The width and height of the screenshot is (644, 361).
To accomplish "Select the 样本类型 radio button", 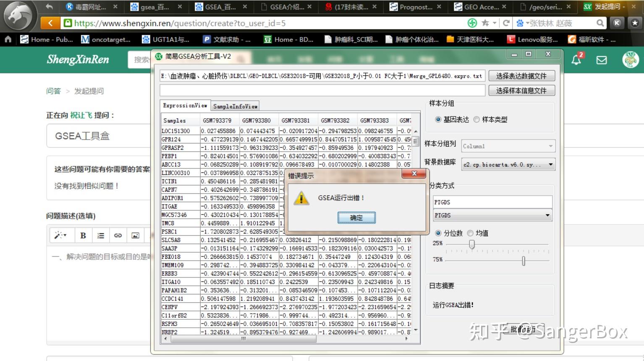I will (477, 119).
